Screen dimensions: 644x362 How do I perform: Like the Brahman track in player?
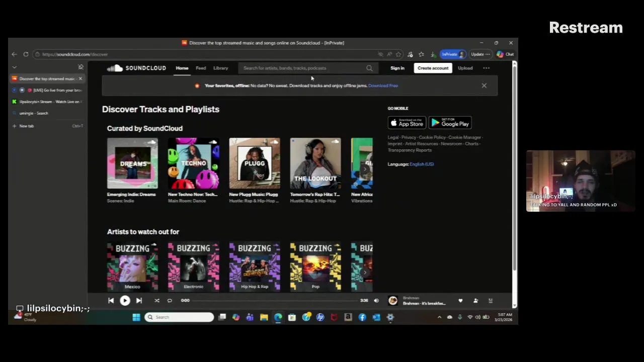coord(460,301)
